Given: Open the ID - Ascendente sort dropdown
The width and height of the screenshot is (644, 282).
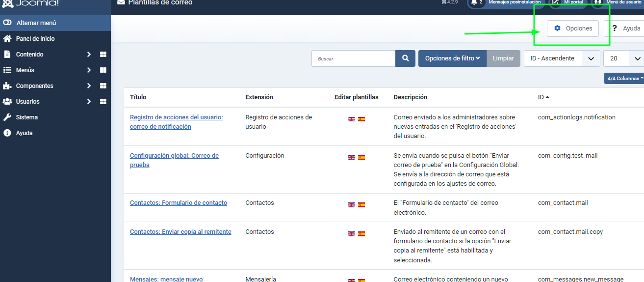Looking at the screenshot, I should pyautogui.click(x=562, y=58).
